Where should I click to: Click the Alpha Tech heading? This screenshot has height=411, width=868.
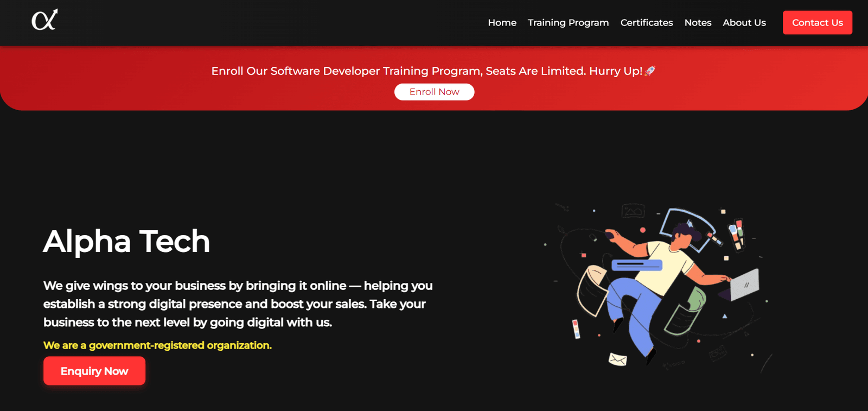pos(126,241)
